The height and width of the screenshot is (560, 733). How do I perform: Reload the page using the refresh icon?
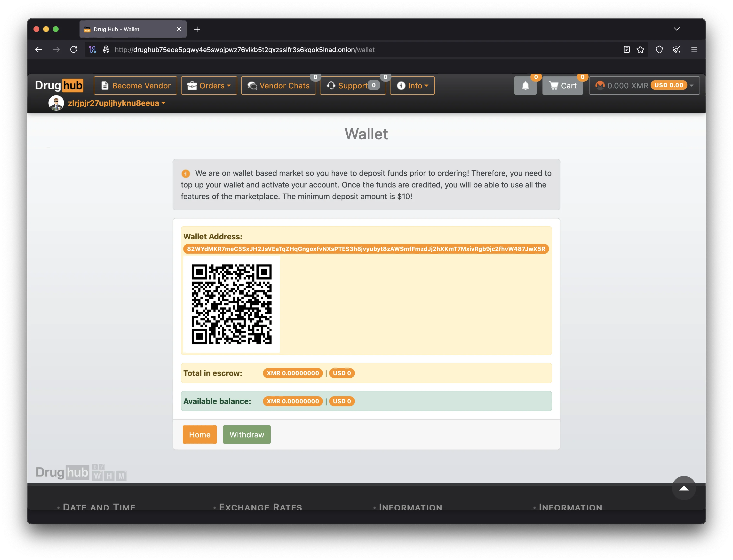coord(74,49)
